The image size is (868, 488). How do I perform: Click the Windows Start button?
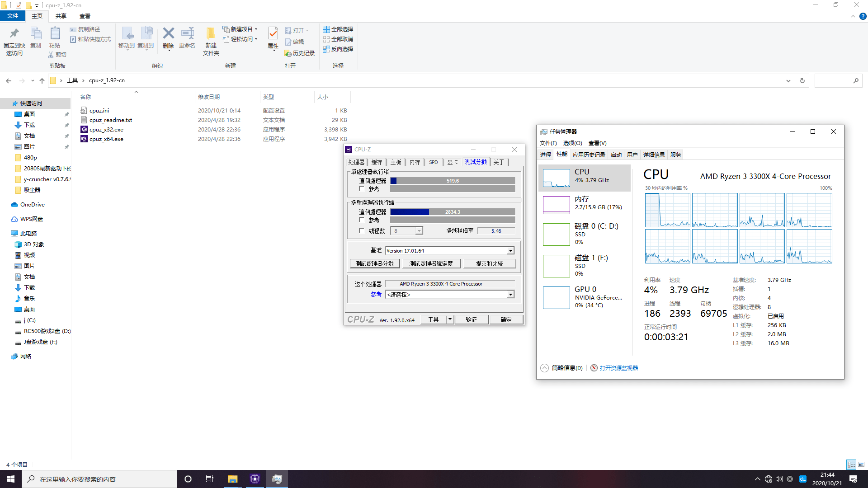tap(11, 479)
